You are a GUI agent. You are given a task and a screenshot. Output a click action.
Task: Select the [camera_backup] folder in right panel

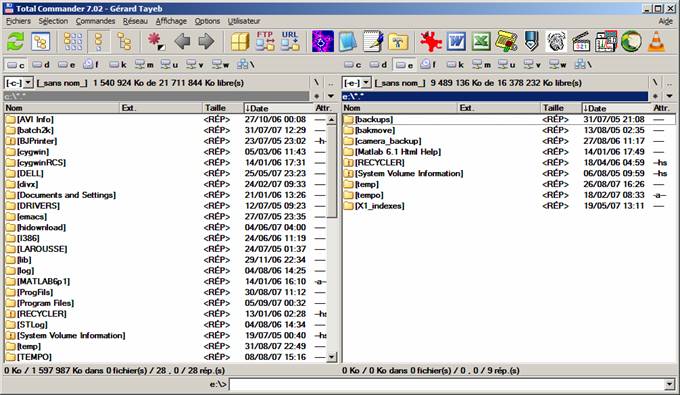click(388, 141)
